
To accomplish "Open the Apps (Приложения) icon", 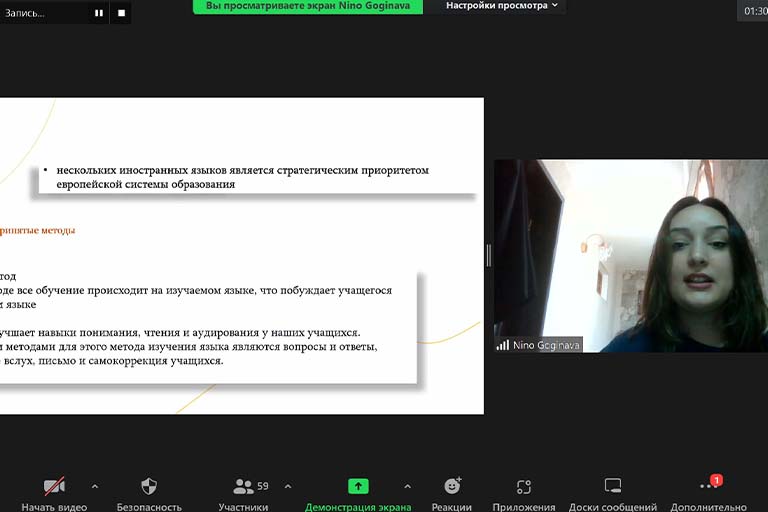I will [524, 487].
